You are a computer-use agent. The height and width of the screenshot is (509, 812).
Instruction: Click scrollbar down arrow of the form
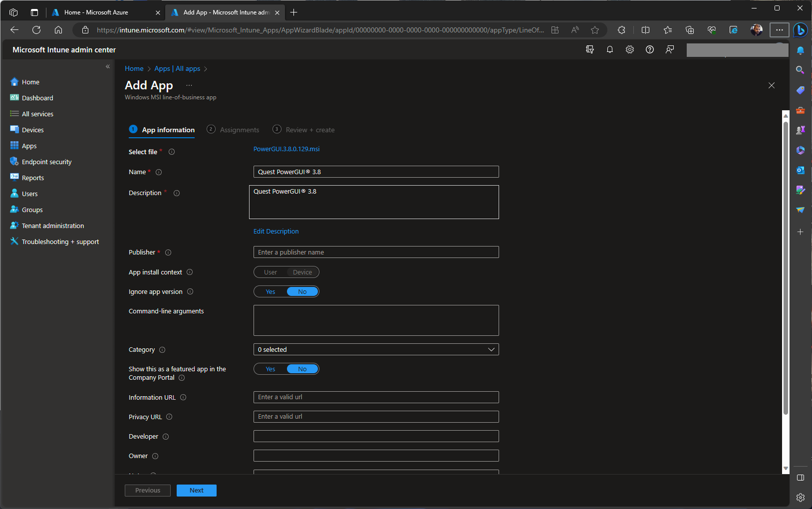[x=786, y=469]
